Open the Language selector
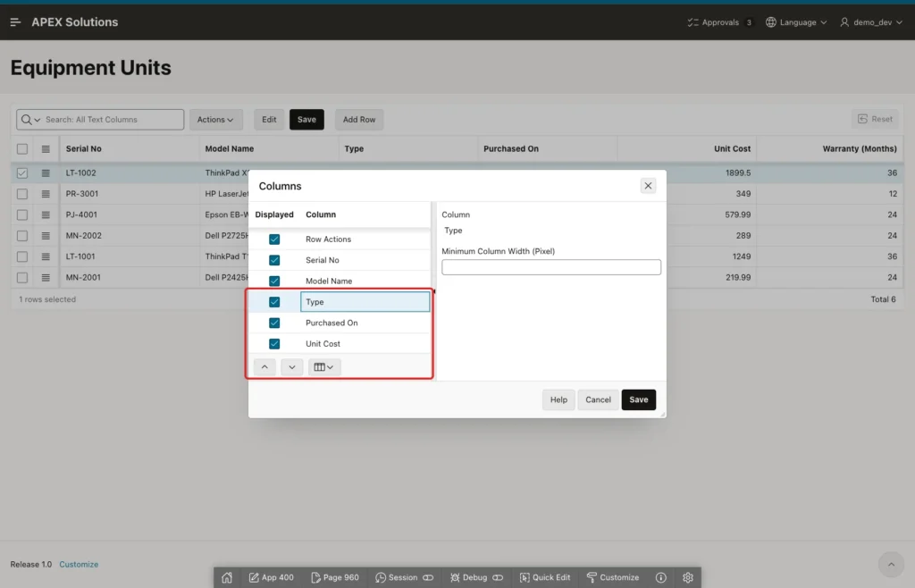Image resolution: width=915 pixels, height=588 pixels. [796, 22]
